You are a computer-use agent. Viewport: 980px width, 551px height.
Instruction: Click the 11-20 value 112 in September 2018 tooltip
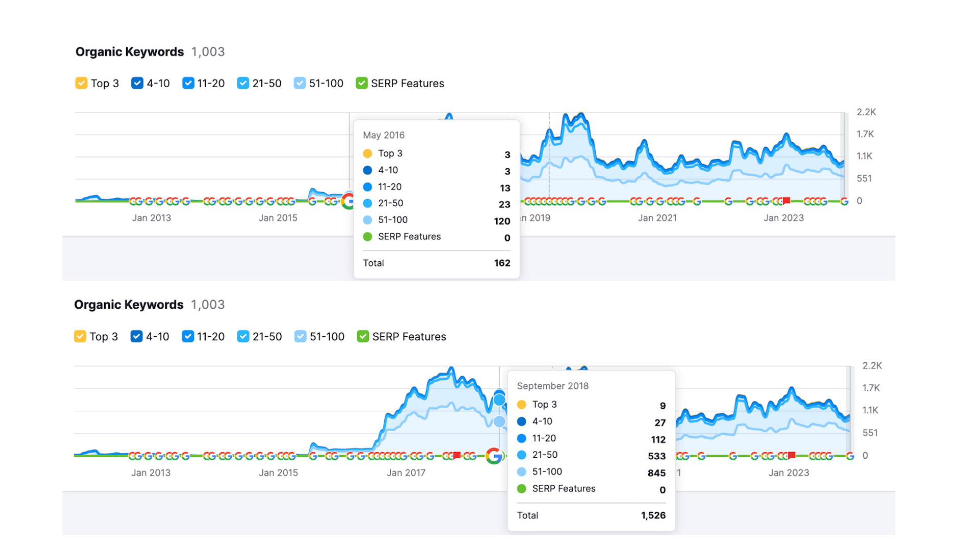(x=658, y=439)
